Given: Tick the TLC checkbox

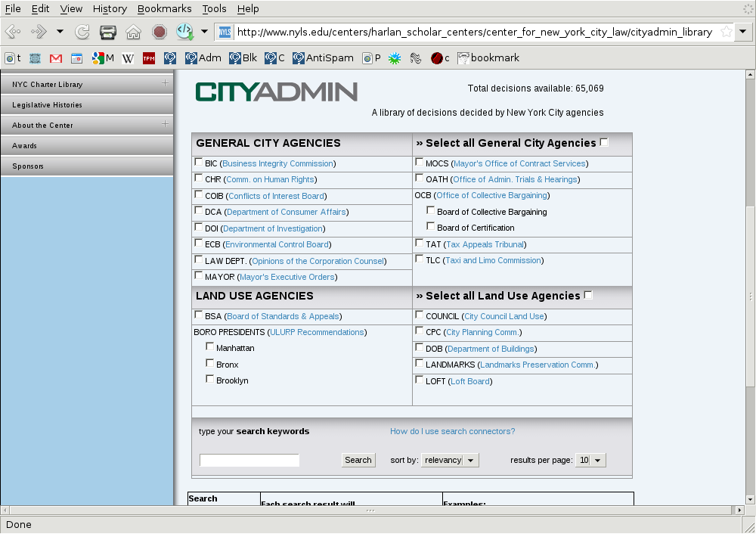Looking at the screenshot, I should [419, 259].
